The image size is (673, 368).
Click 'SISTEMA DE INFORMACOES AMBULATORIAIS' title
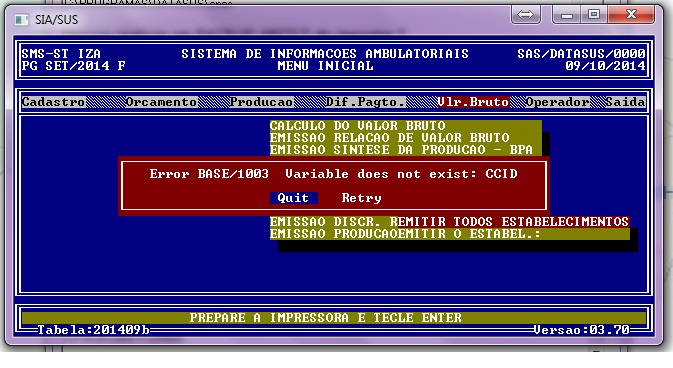tap(325, 54)
